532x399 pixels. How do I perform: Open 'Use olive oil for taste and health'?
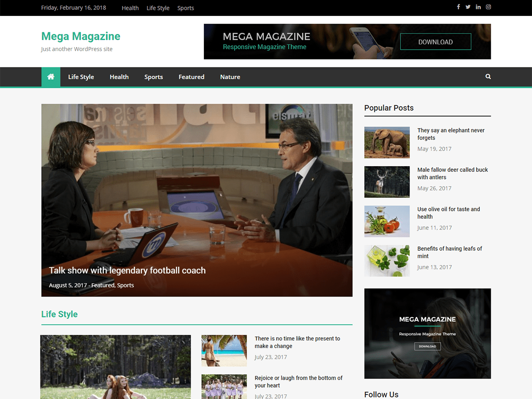449,213
